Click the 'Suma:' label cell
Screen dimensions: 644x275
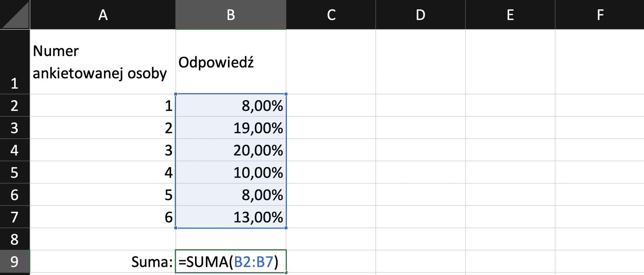point(103,262)
